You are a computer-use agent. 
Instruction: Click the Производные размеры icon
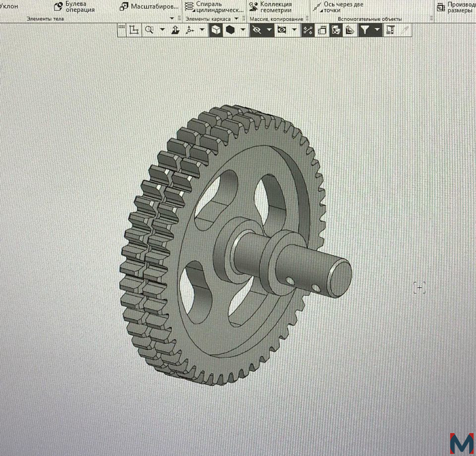tap(441, 7)
